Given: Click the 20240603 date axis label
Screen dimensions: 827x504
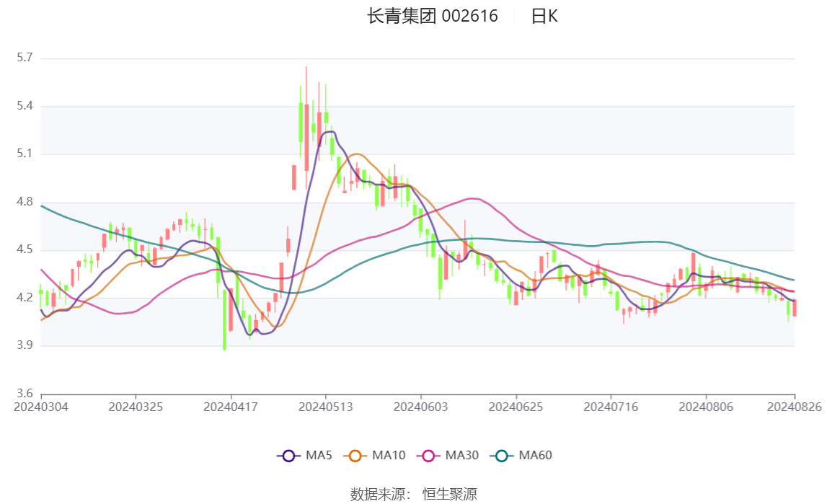Looking at the screenshot, I should [x=420, y=407].
